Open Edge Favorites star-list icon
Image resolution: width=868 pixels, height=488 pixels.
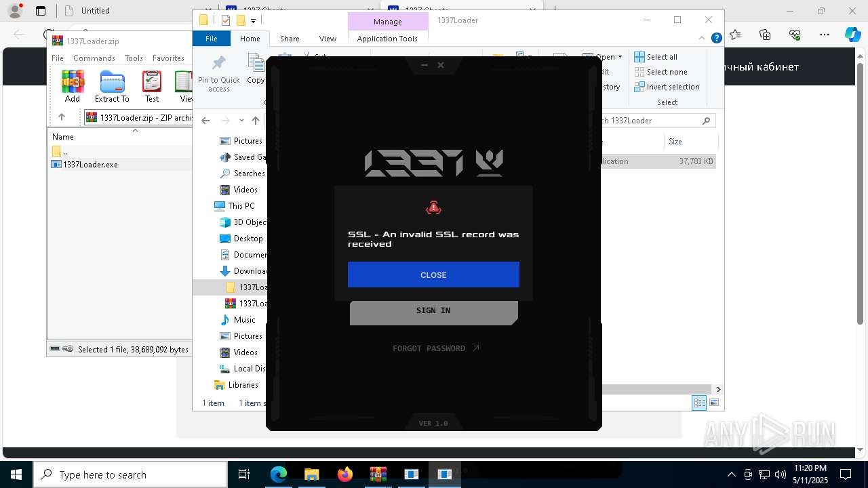pos(736,35)
